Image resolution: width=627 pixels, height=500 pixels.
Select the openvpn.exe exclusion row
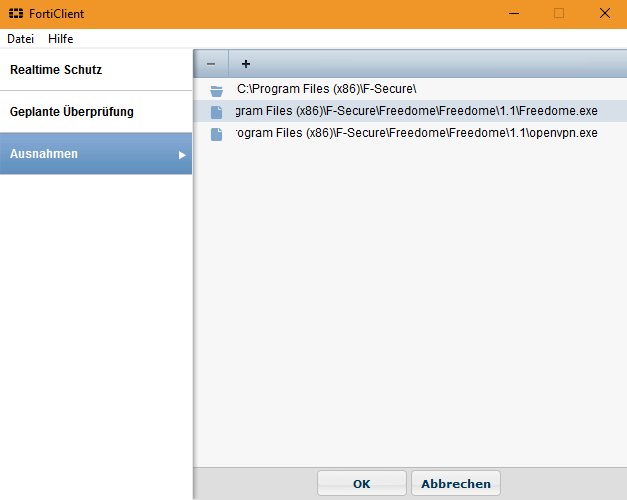click(410, 133)
